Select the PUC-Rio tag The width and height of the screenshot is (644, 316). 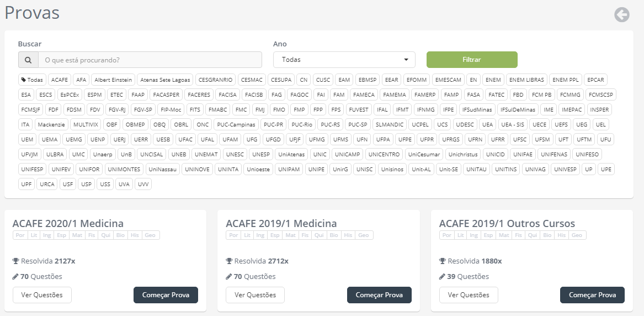coord(302,124)
